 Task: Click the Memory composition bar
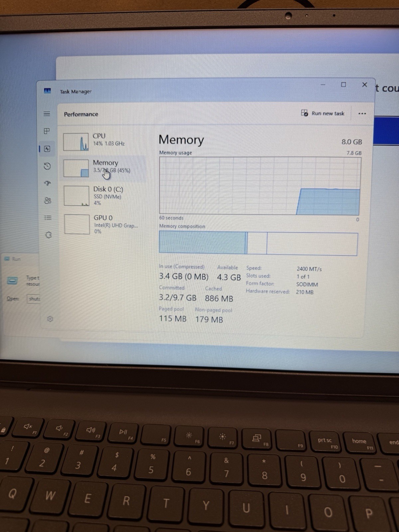click(x=258, y=244)
